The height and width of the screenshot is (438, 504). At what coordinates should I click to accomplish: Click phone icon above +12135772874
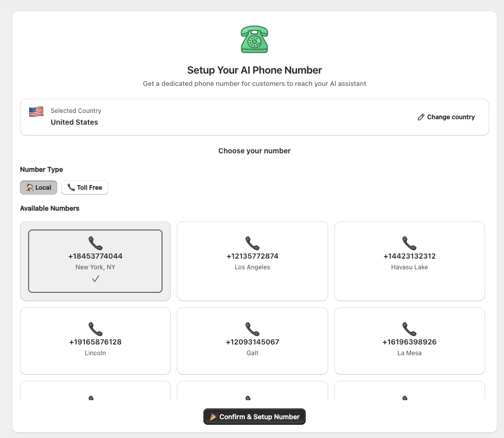(253, 243)
